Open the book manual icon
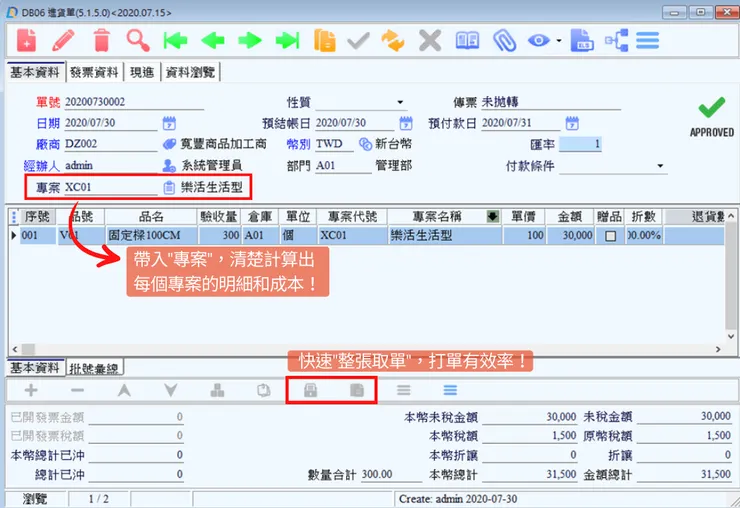The width and height of the screenshot is (740, 508). [x=467, y=41]
